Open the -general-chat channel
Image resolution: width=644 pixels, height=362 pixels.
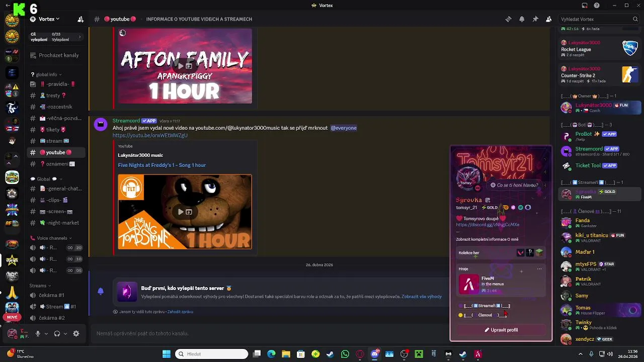[x=56, y=189]
